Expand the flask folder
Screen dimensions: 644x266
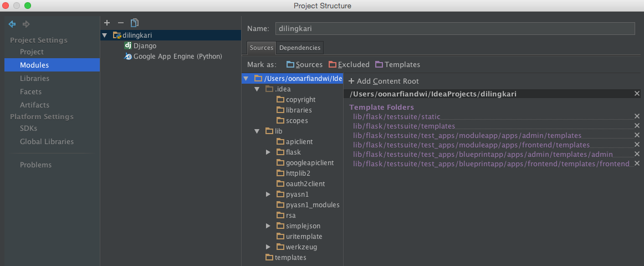pyautogui.click(x=268, y=152)
